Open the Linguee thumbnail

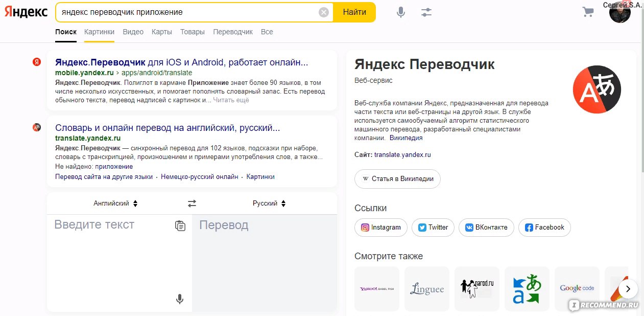tap(427, 289)
